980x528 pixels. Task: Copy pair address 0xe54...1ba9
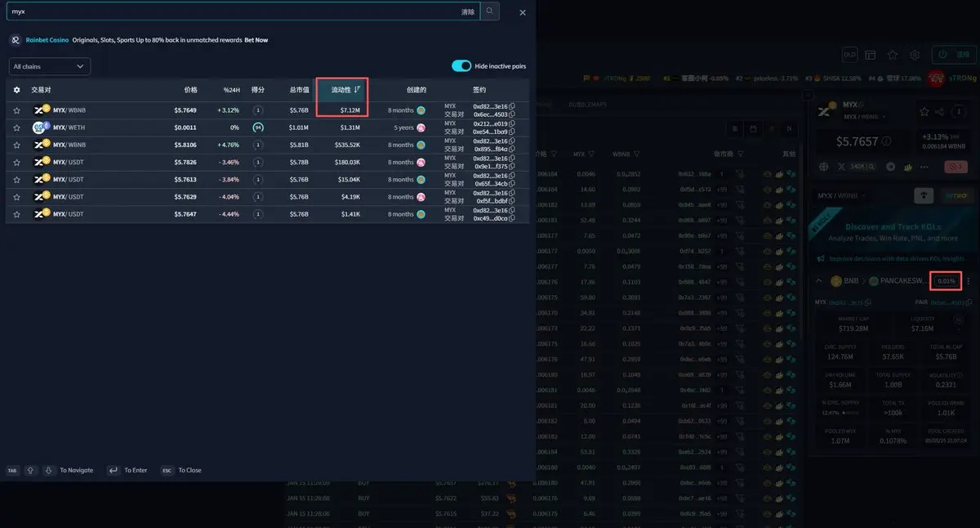click(x=512, y=132)
